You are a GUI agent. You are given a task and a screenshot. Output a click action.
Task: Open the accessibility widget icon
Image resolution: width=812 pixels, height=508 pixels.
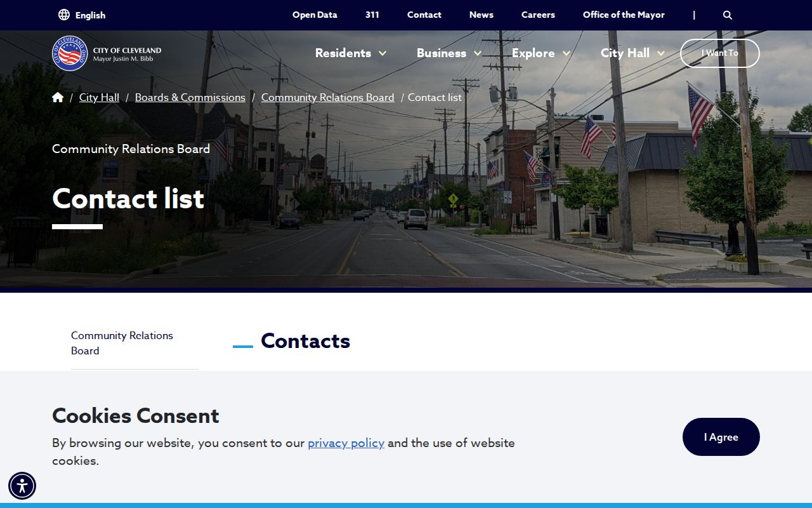pos(22,486)
